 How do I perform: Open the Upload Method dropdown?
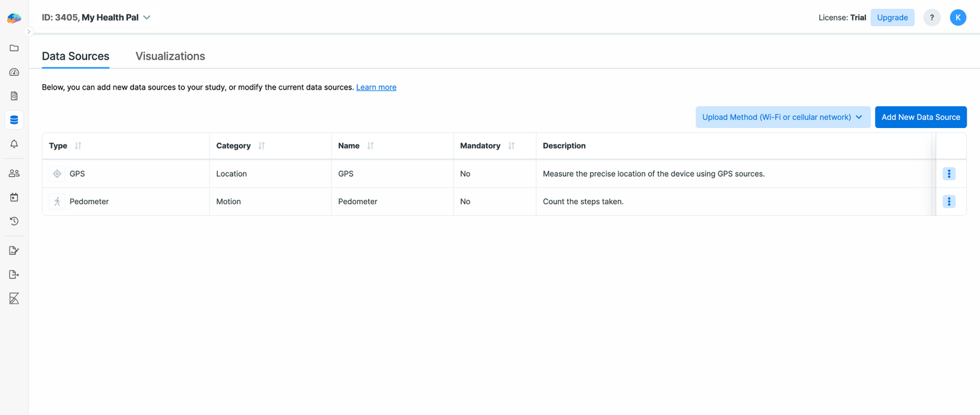[x=782, y=117]
